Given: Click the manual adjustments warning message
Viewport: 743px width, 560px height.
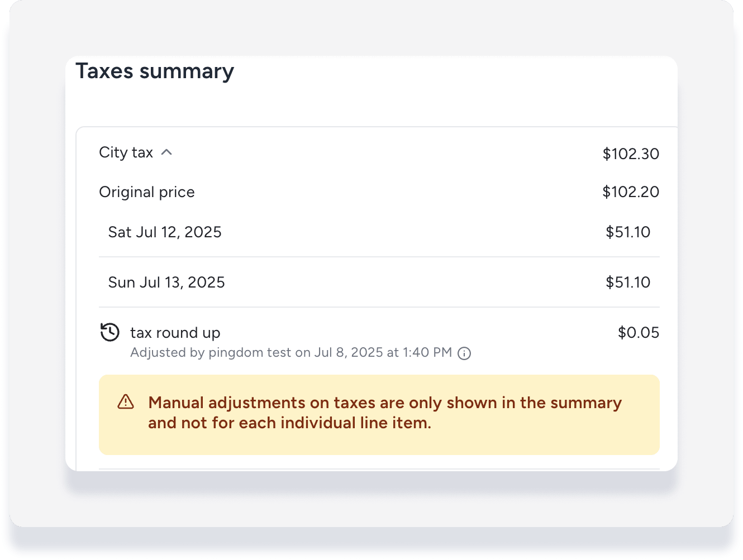Looking at the screenshot, I should pyautogui.click(x=384, y=413).
